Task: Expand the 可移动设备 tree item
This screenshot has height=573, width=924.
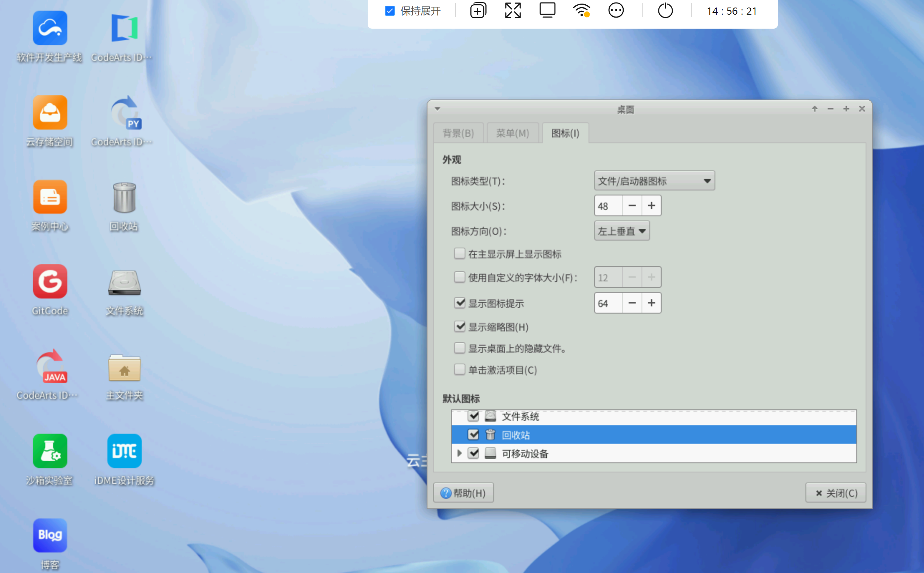Action: coord(459,453)
